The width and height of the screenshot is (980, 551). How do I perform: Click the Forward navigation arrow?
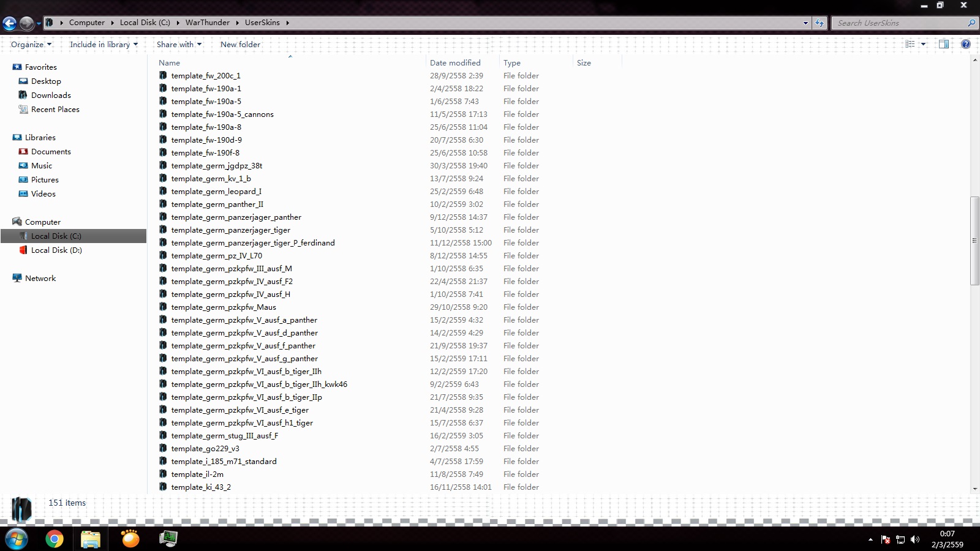click(26, 23)
